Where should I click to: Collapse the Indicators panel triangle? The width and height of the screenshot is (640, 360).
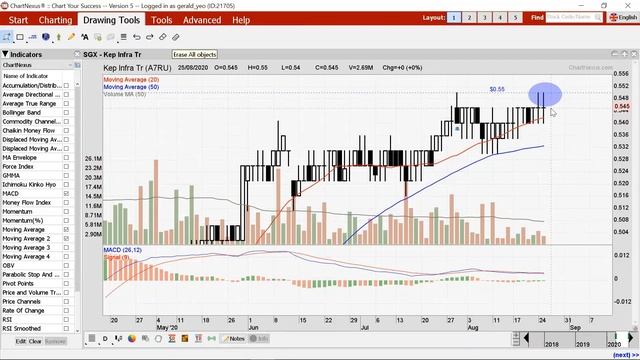(5, 54)
